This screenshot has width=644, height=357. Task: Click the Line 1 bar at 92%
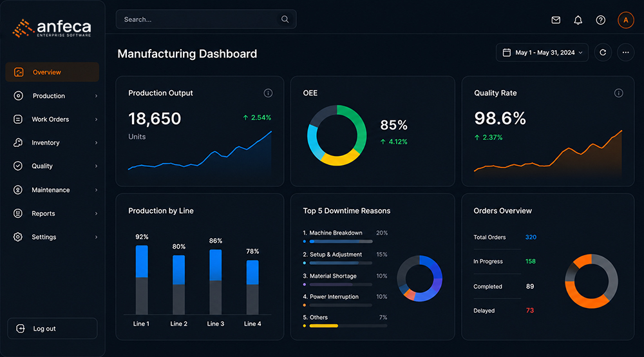(142, 280)
